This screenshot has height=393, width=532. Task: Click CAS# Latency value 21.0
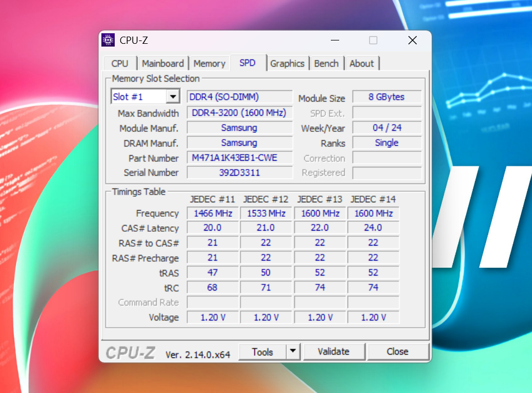[x=266, y=228]
